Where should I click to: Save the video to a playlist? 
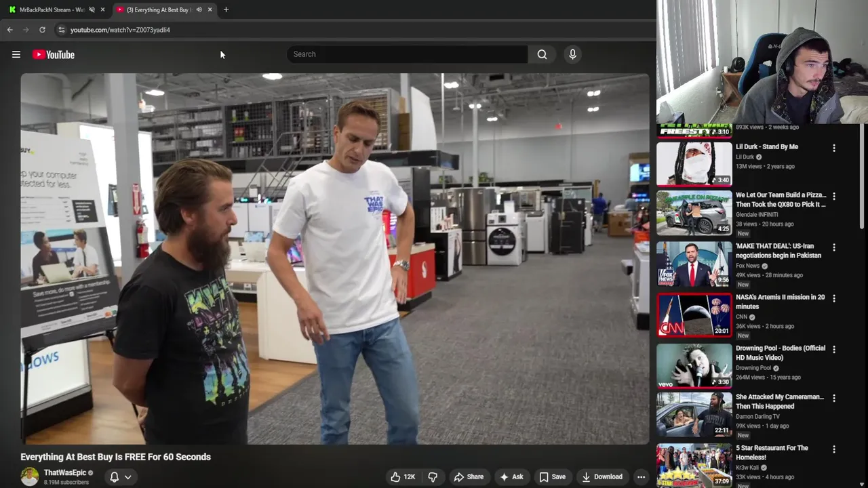click(x=553, y=476)
